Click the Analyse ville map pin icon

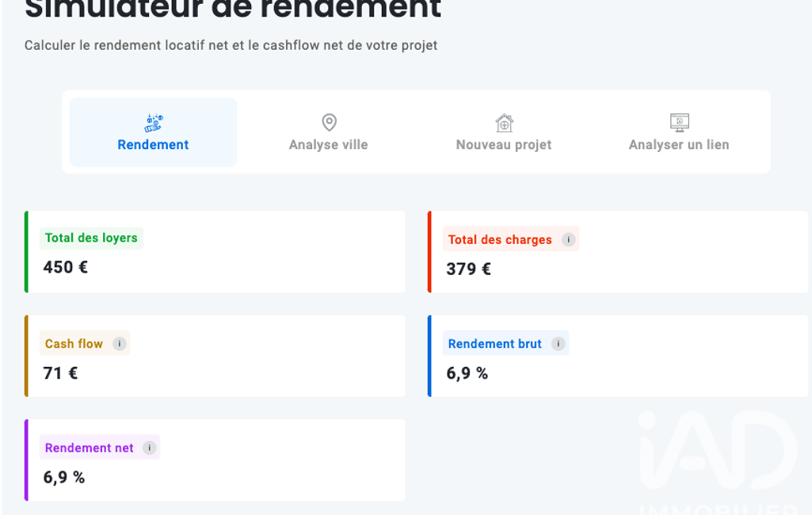(329, 123)
